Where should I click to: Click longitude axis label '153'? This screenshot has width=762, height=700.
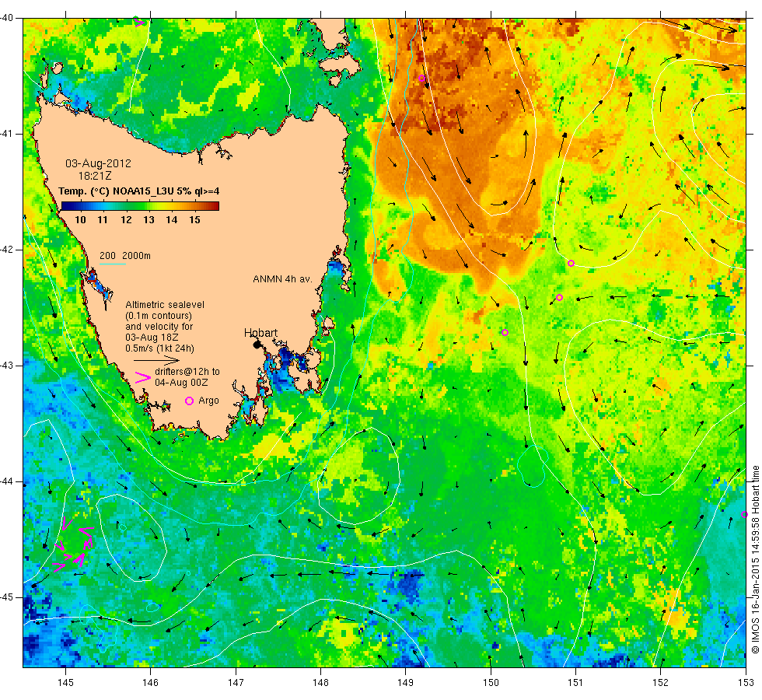[x=746, y=683]
